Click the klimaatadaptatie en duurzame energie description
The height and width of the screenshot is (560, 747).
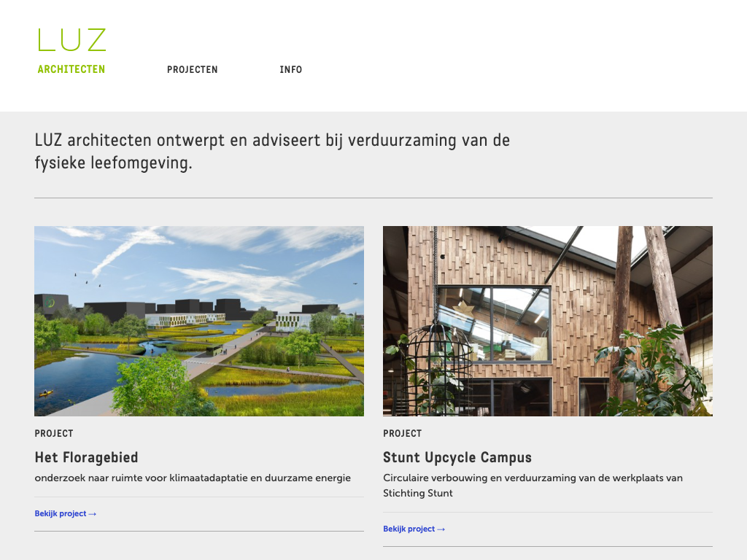pos(193,478)
